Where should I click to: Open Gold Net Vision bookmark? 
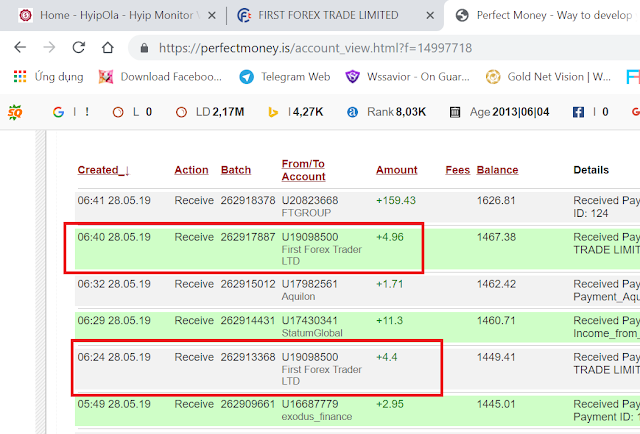coord(548,77)
